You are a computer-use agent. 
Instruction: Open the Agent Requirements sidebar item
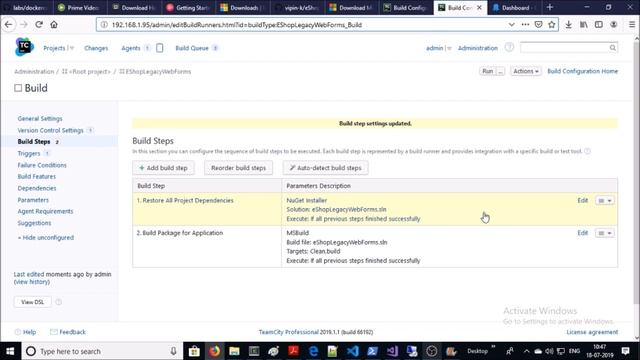[45, 211]
